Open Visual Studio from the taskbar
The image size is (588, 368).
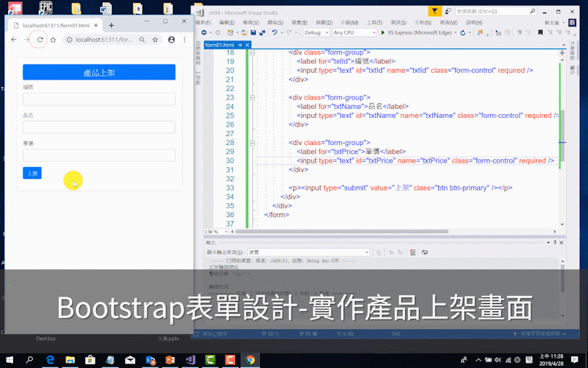(x=190, y=360)
